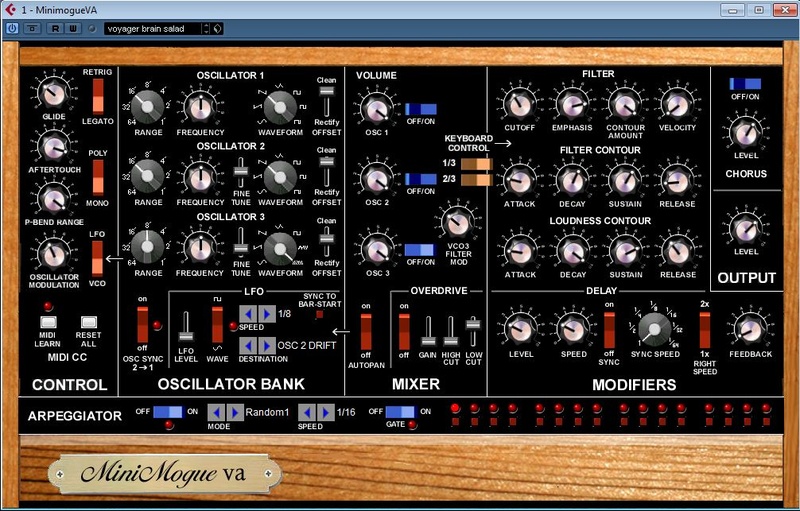Toggle the Chorus Off/On switch
The image size is (800, 511).
click(745, 84)
